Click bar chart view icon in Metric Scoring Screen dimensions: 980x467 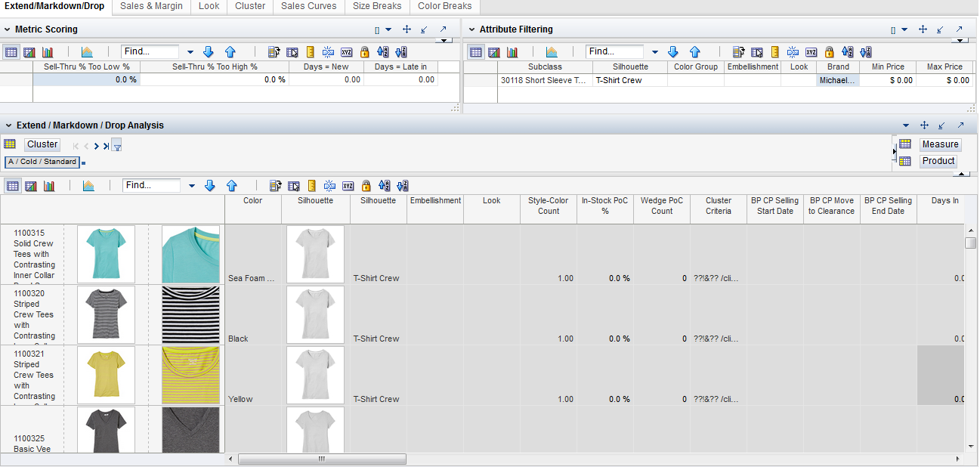pyautogui.click(x=48, y=52)
